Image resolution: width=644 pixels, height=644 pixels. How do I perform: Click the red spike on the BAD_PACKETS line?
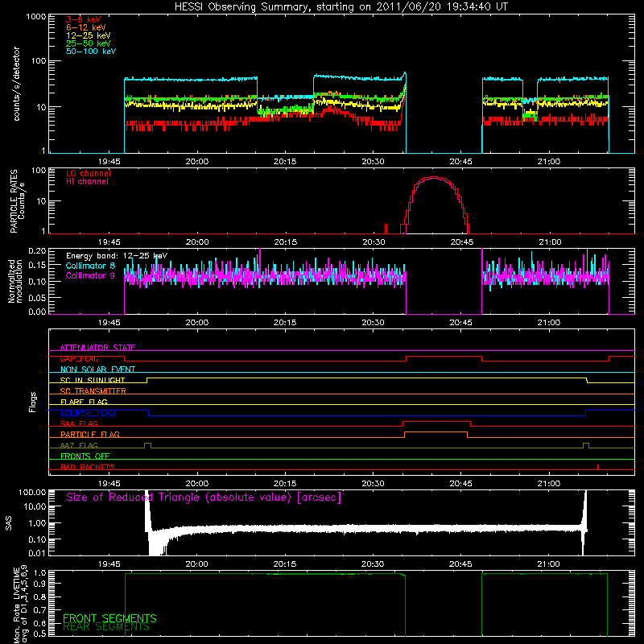tap(598, 467)
